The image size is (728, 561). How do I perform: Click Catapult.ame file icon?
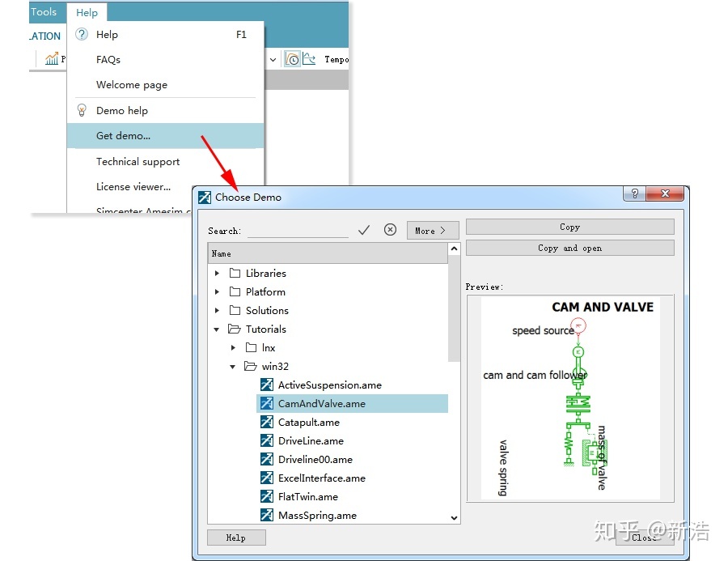point(266,422)
